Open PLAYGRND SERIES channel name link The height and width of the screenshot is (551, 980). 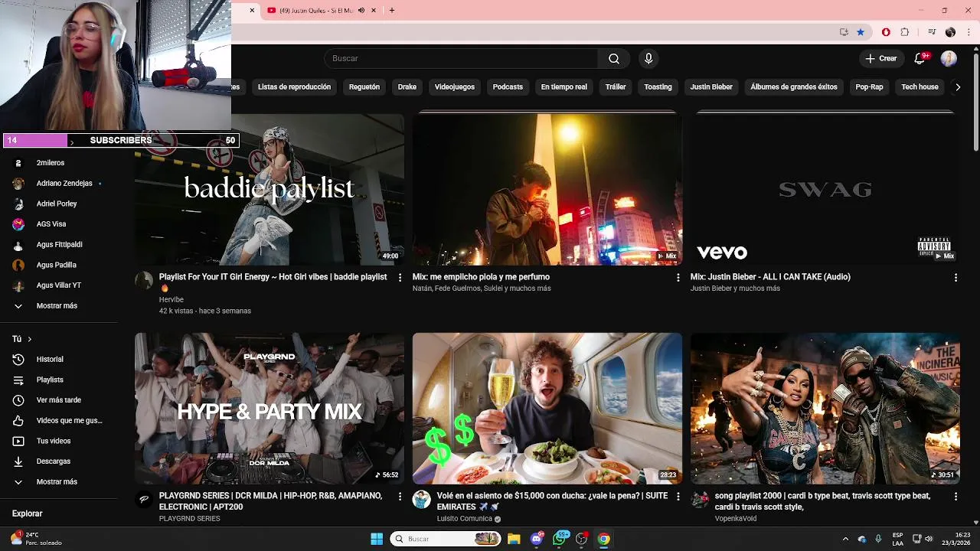[x=190, y=519]
